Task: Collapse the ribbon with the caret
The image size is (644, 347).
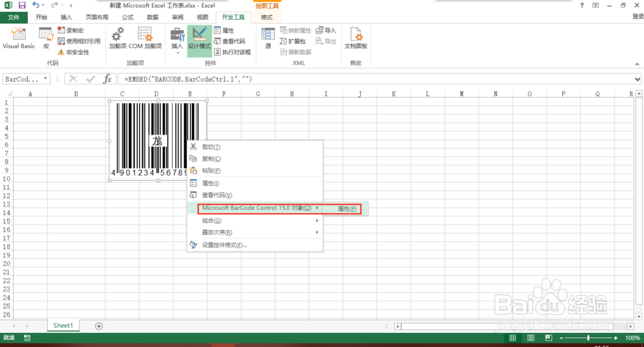Action: pyautogui.click(x=637, y=64)
